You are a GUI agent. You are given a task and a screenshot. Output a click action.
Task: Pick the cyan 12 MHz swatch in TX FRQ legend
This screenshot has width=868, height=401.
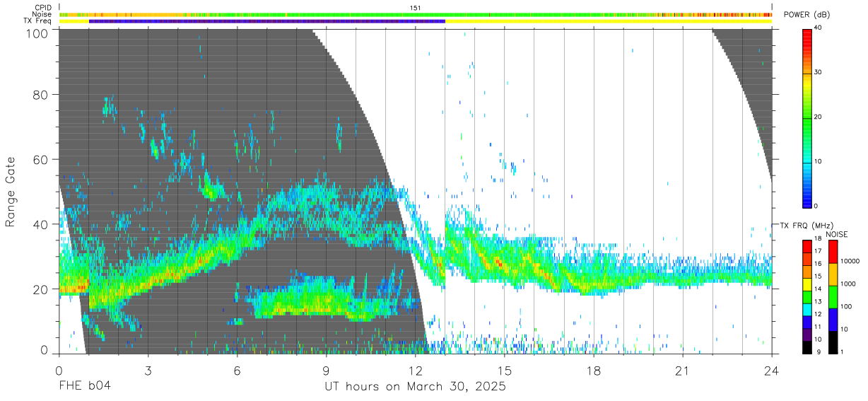pyautogui.click(x=807, y=310)
